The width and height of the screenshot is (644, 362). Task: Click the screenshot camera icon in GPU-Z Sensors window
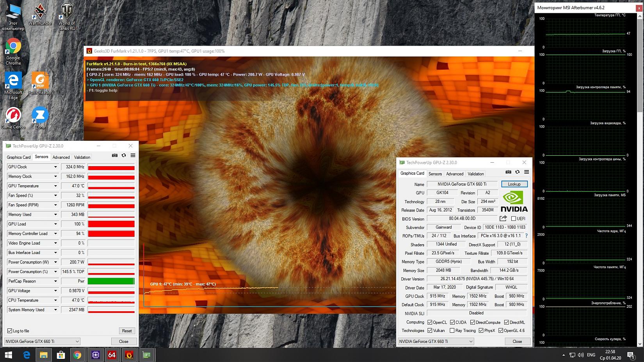click(114, 155)
